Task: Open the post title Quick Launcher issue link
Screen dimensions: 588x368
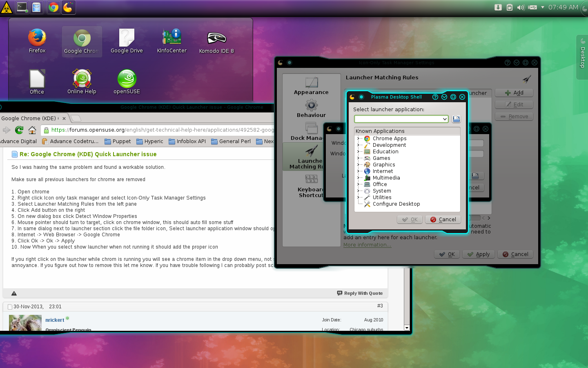Action: 88,154
